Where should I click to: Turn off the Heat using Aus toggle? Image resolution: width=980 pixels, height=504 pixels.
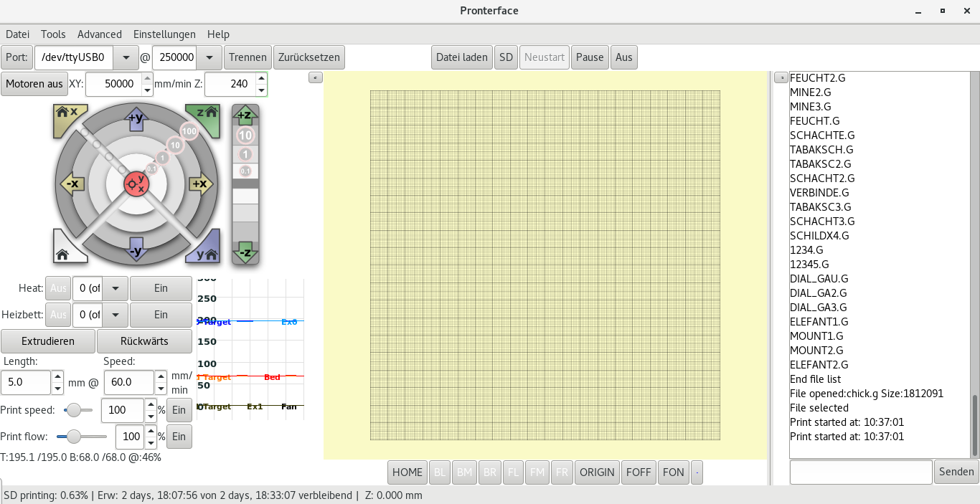click(58, 288)
